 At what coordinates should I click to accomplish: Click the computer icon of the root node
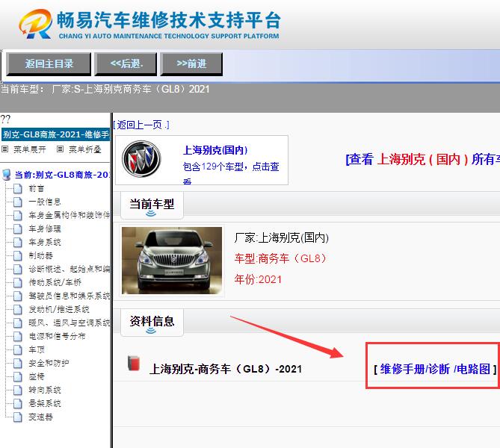click(x=7, y=175)
